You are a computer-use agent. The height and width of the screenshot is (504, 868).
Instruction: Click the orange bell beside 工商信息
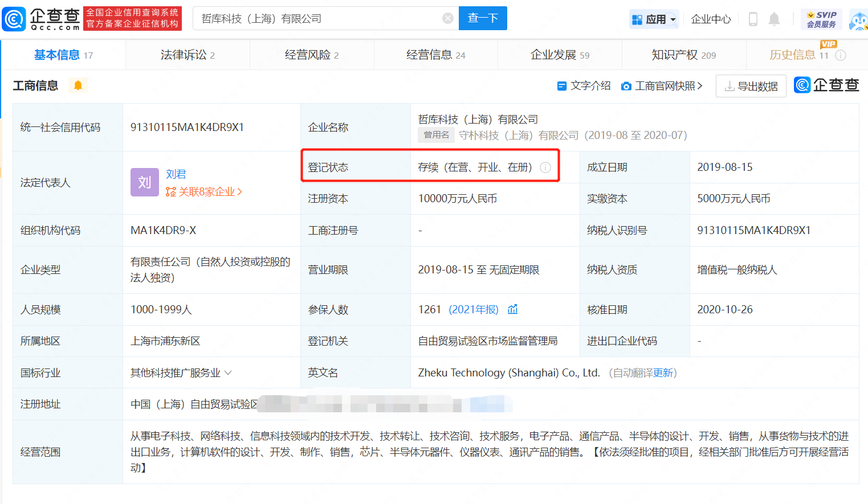pos(78,85)
